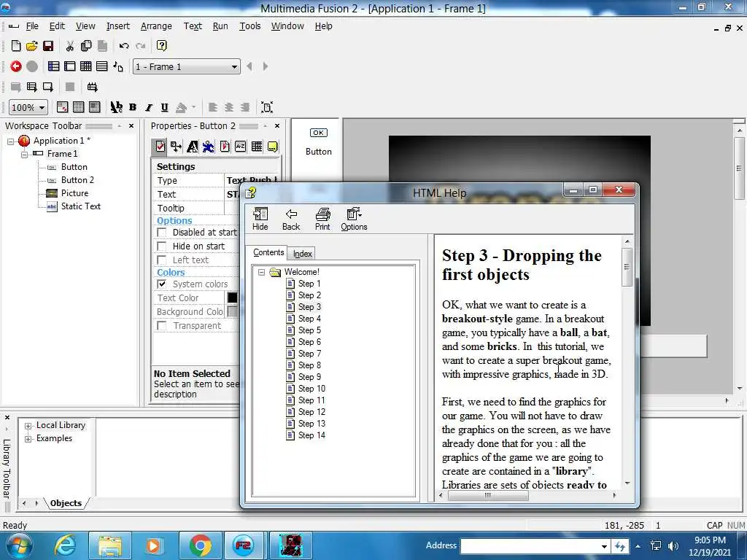Open the taskbar Address dropdown arrow

click(604, 546)
